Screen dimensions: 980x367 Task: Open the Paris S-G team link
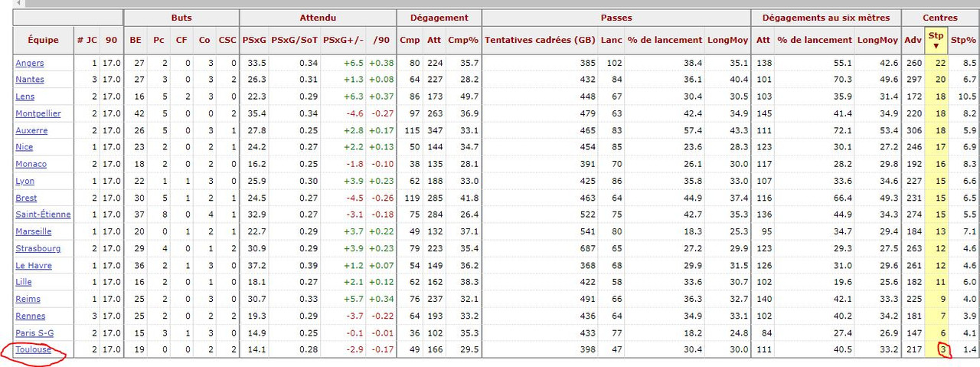(34, 333)
